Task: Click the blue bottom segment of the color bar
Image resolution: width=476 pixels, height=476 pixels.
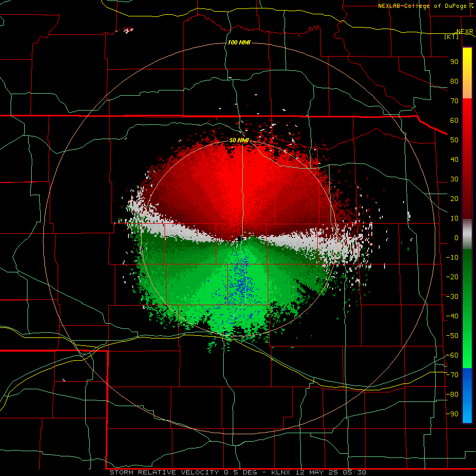Action: click(x=467, y=396)
